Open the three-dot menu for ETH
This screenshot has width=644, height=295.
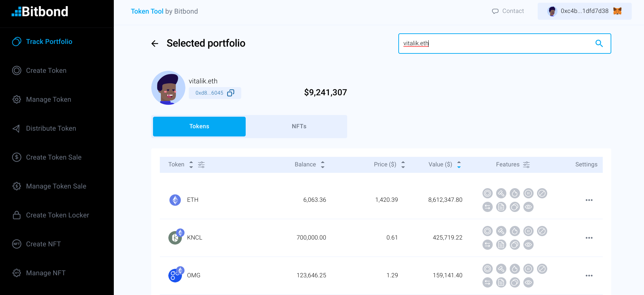click(x=589, y=200)
